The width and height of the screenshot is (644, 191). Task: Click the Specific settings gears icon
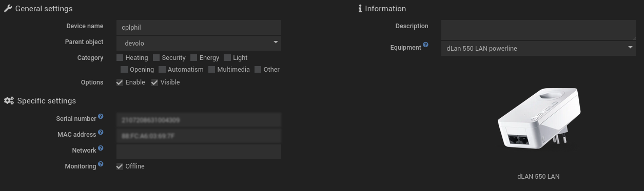click(x=9, y=101)
